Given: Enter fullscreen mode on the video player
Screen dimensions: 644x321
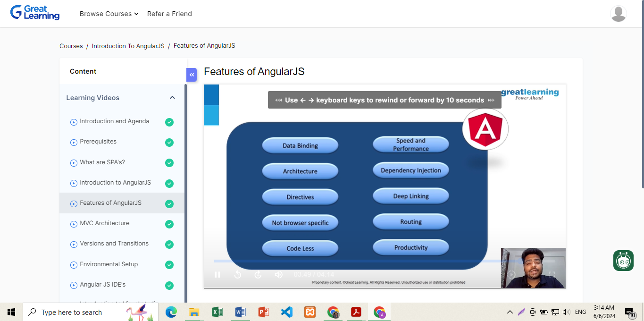Looking at the screenshot, I should (551, 274).
